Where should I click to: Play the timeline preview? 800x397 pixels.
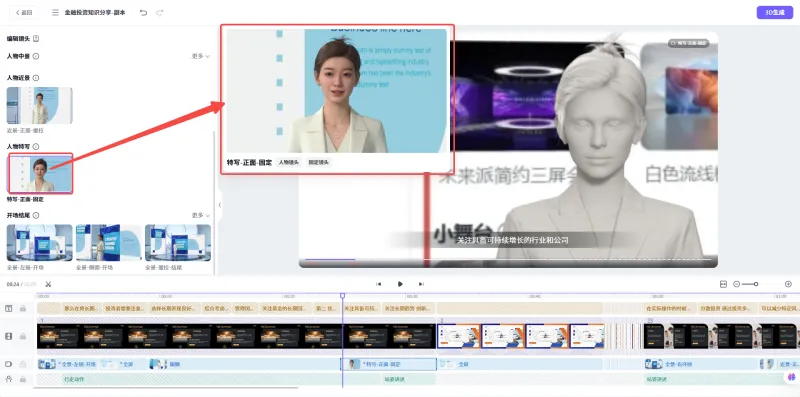tap(400, 284)
